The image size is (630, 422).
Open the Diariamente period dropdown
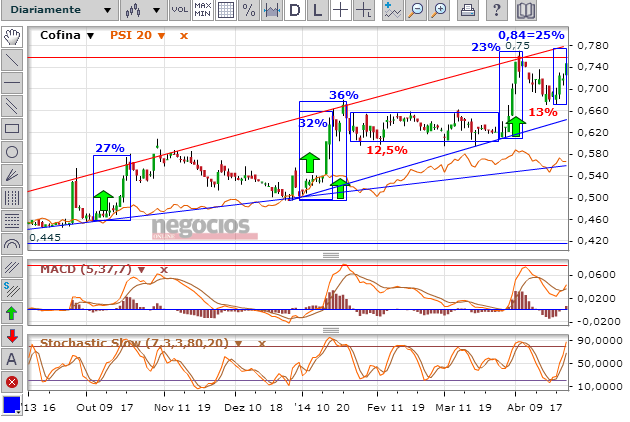(60, 10)
